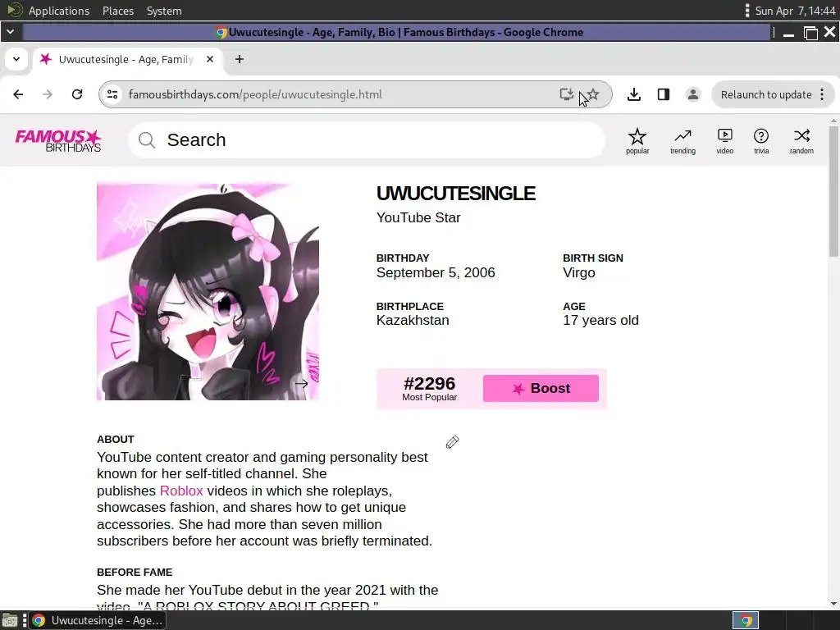This screenshot has width=840, height=630.
Task: Boost Uwucutesingle's popularity
Action: [541, 388]
